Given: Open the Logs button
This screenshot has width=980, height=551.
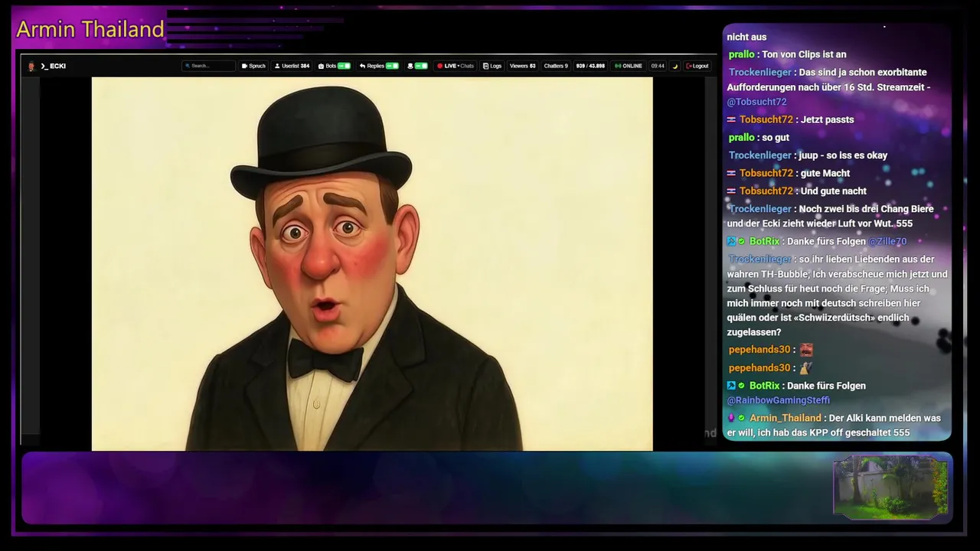Looking at the screenshot, I should click(x=492, y=66).
